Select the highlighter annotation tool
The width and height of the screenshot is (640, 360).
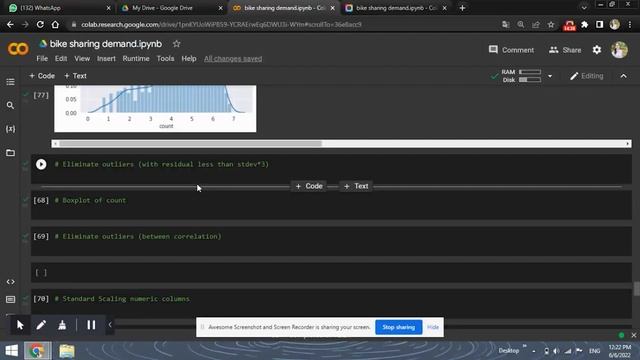pyautogui.click(x=62, y=325)
